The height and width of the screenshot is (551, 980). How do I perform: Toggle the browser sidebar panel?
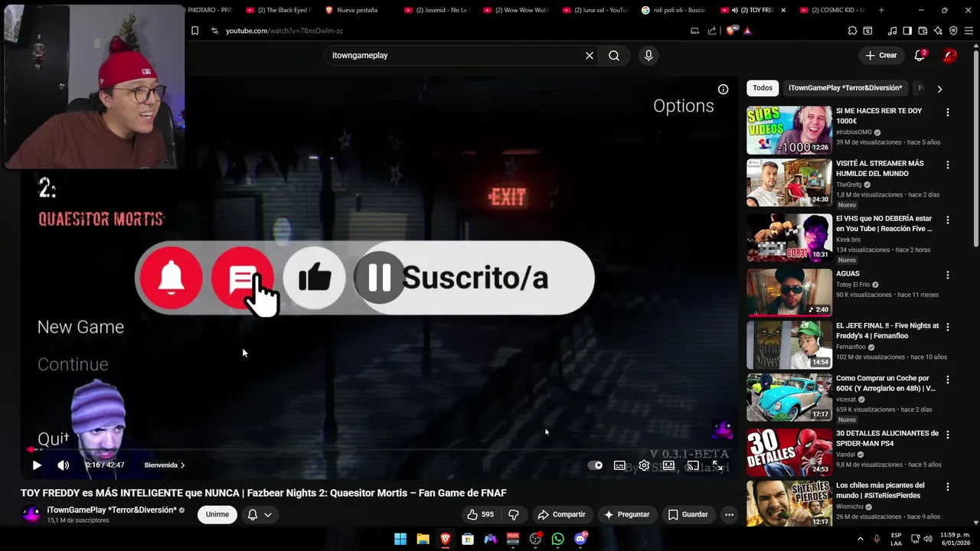pos(907,31)
